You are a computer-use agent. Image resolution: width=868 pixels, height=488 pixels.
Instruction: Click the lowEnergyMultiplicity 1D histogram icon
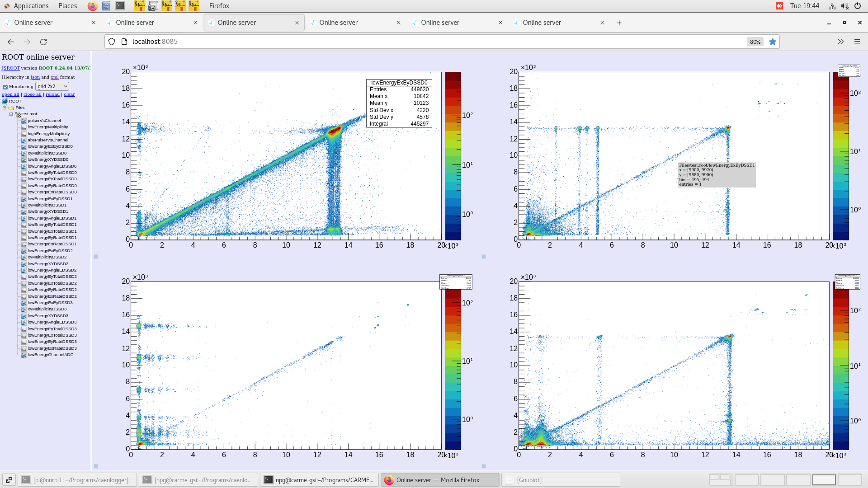click(x=24, y=127)
